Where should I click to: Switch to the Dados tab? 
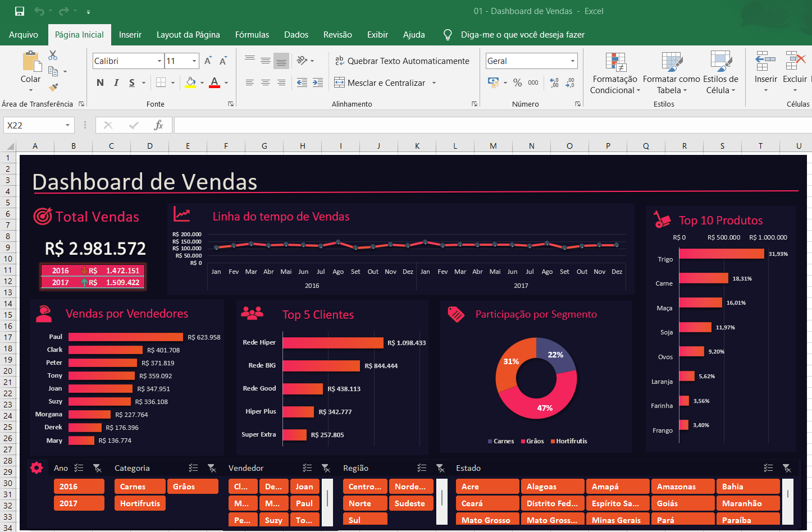(296, 35)
